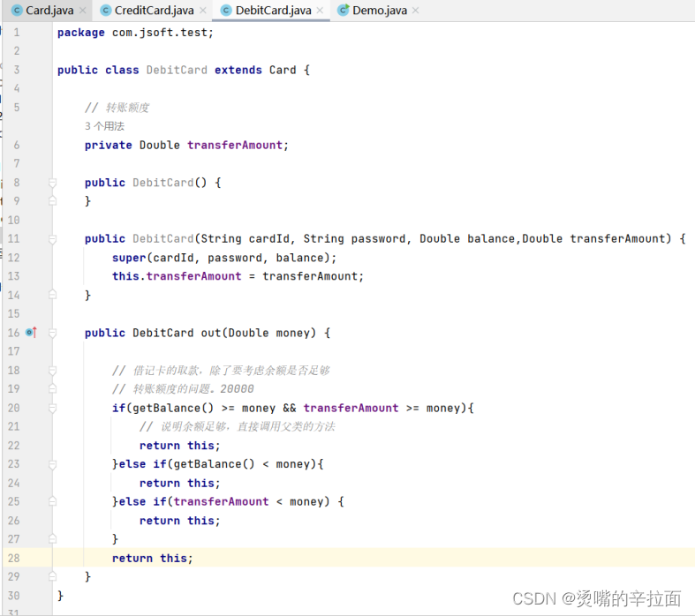Close the DebitCard.java tab
This screenshot has width=695, height=616.
320,11
